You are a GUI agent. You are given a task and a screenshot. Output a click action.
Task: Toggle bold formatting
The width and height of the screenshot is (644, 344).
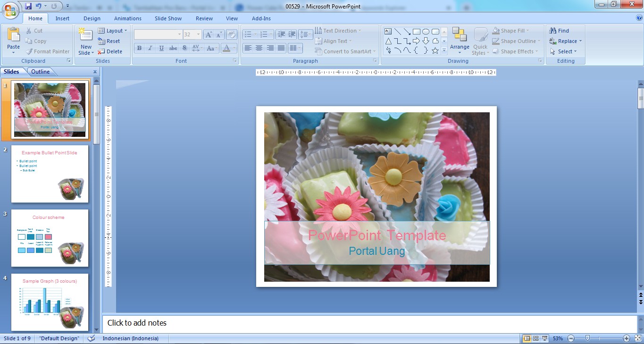(139, 48)
